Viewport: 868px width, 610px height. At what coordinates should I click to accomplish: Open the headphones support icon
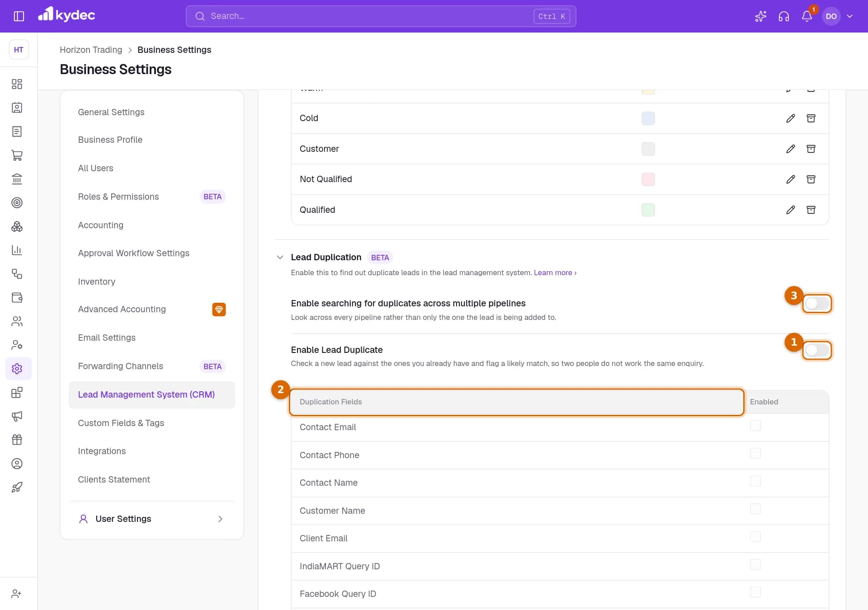tap(784, 16)
